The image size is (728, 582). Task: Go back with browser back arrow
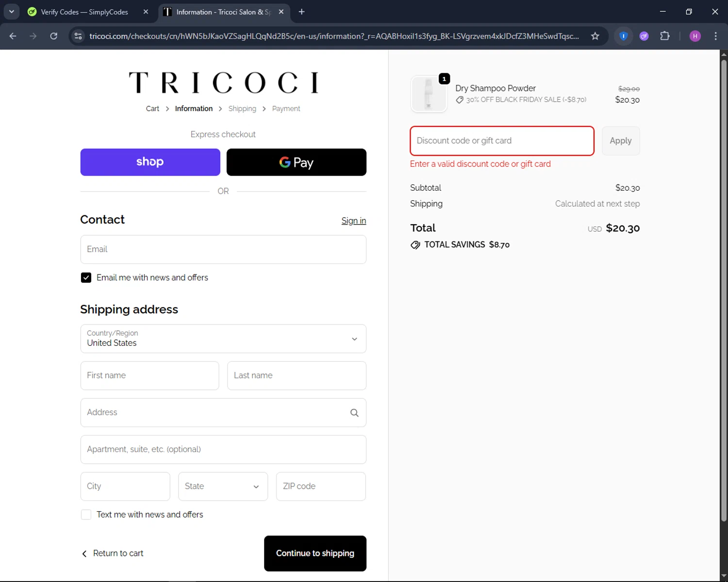[x=13, y=36]
